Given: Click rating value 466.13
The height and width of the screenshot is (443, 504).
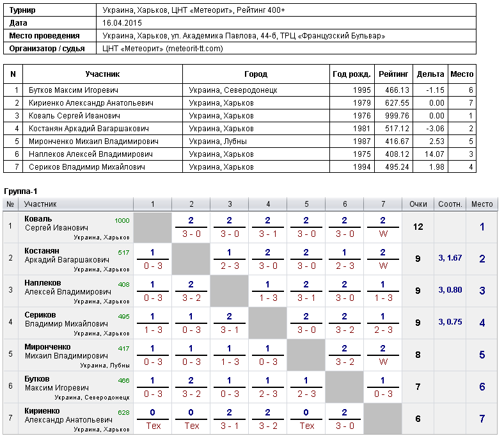Looking at the screenshot, I should (x=397, y=90).
